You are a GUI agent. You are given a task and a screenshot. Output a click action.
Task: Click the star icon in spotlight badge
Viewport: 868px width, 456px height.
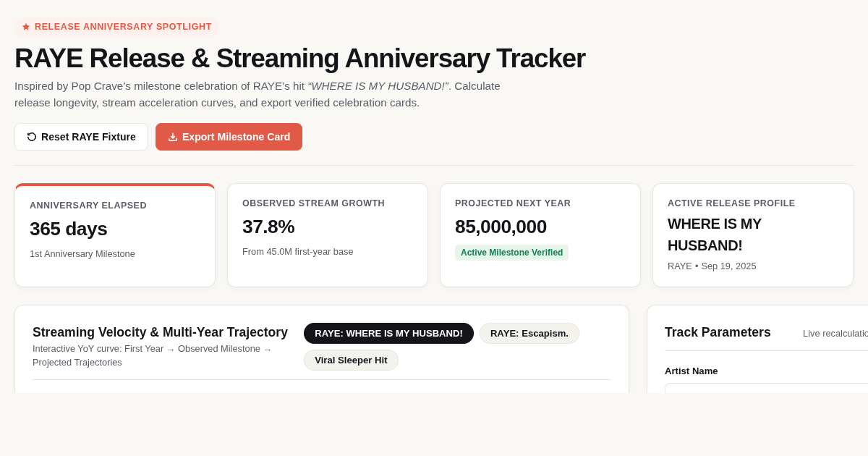(x=26, y=27)
